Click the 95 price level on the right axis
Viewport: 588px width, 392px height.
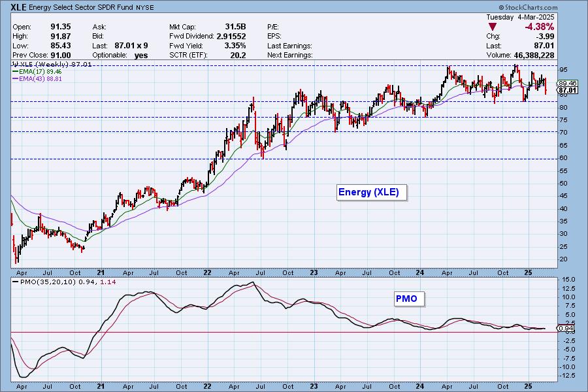point(564,70)
